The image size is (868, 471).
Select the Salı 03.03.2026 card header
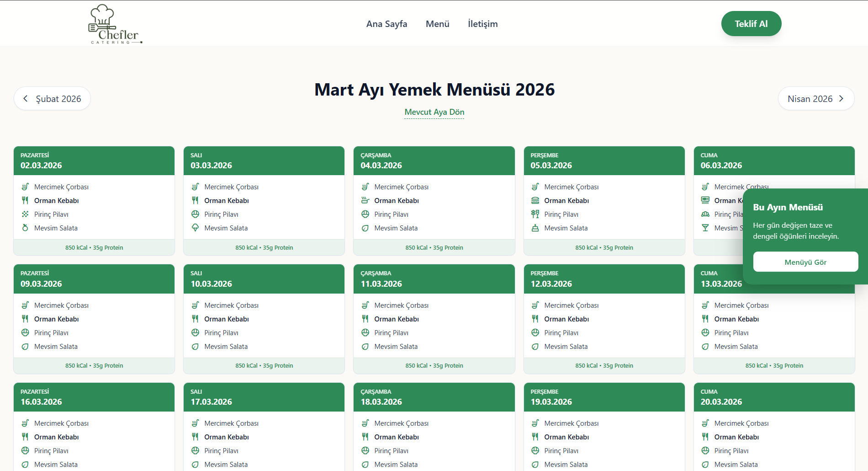264,161
